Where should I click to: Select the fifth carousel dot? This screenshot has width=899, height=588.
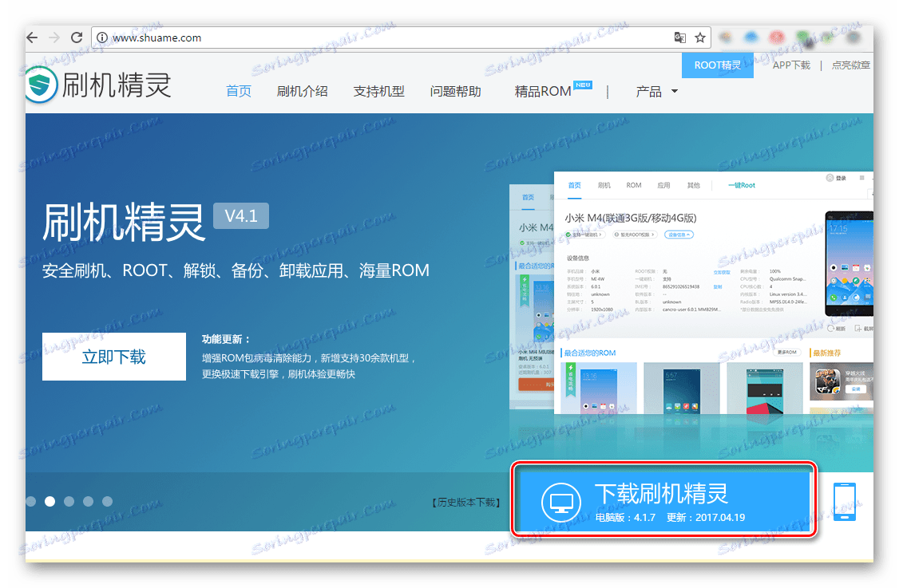(x=107, y=502)
